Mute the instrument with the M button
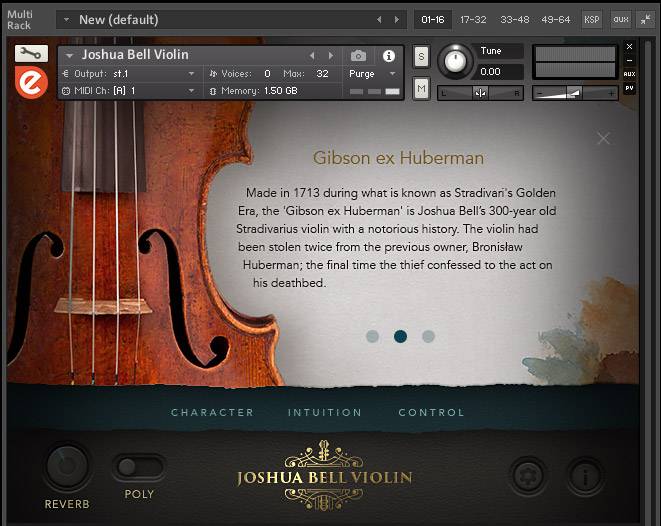Image resolution: width=661 pixels, height=526 pixels. point(421,89)
